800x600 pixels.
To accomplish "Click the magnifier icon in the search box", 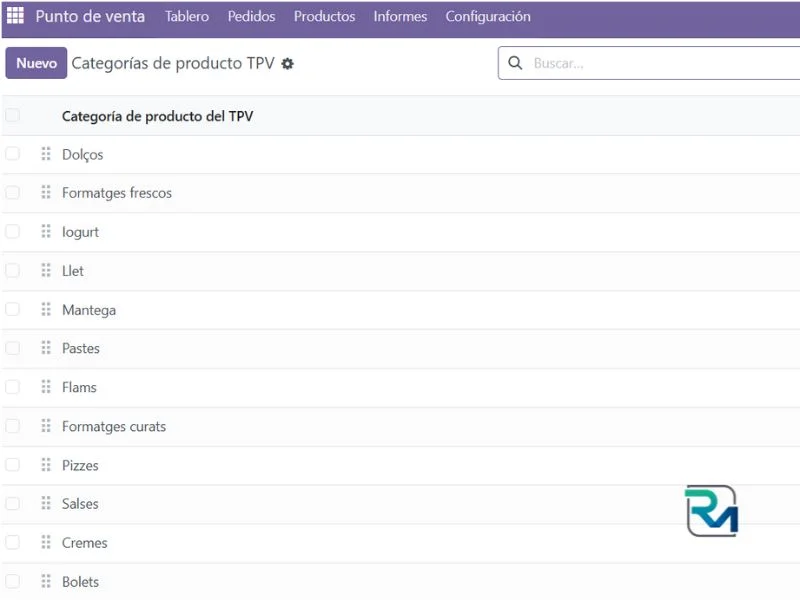I will click(516, 63).
